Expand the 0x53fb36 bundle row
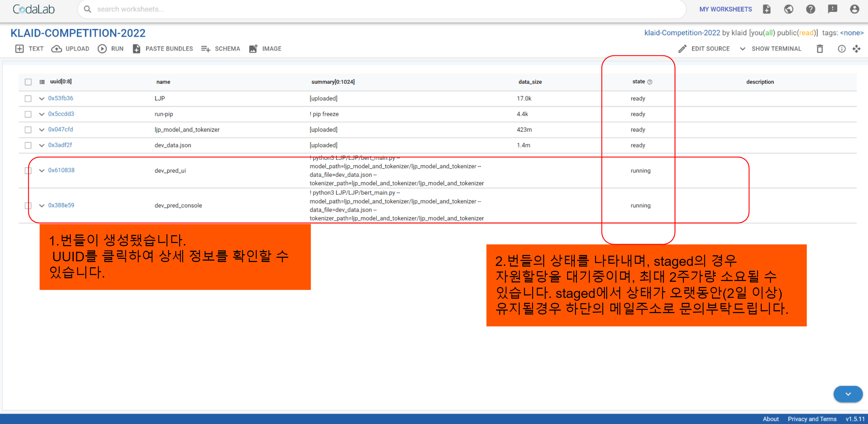Image resolution: width=868 pixels, height=424 pixels. (41, 99)
